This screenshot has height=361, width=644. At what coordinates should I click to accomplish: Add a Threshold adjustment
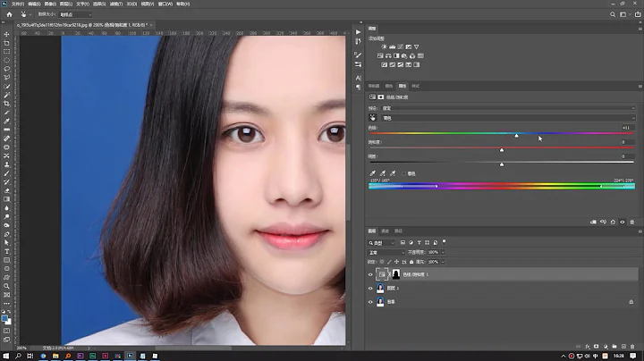(x=401, y=65)
